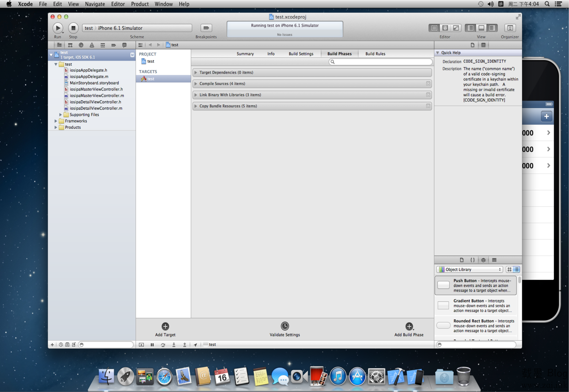The image size is (569, 392).
Task: Open the Product menu
Action: (140, 4)
